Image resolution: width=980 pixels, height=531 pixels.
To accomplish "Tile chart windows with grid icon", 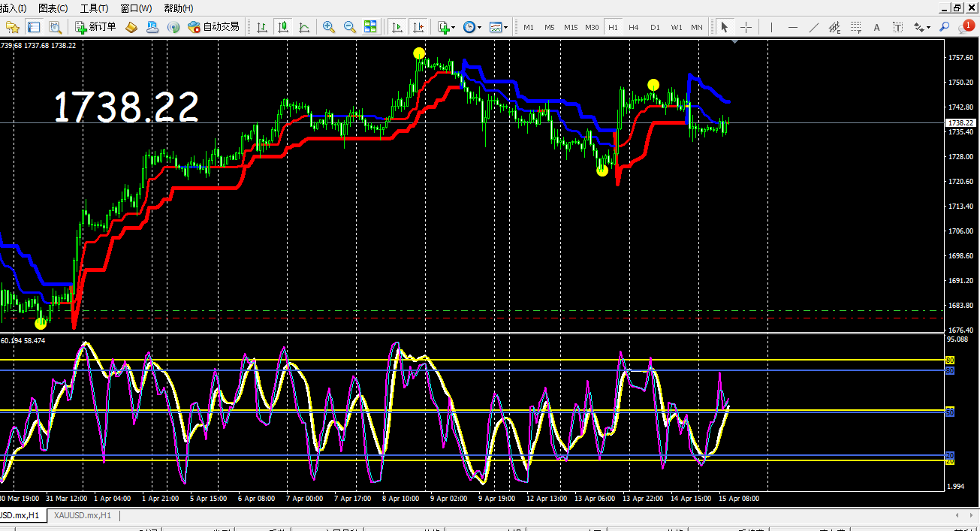I will point(370,27).
